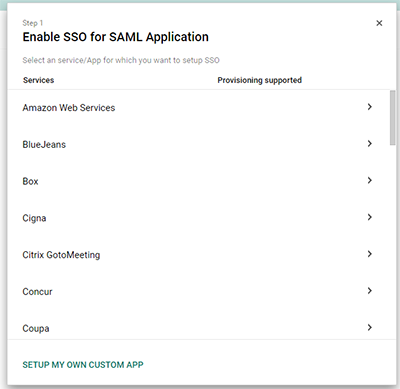Select Cigna from the list

34,218
